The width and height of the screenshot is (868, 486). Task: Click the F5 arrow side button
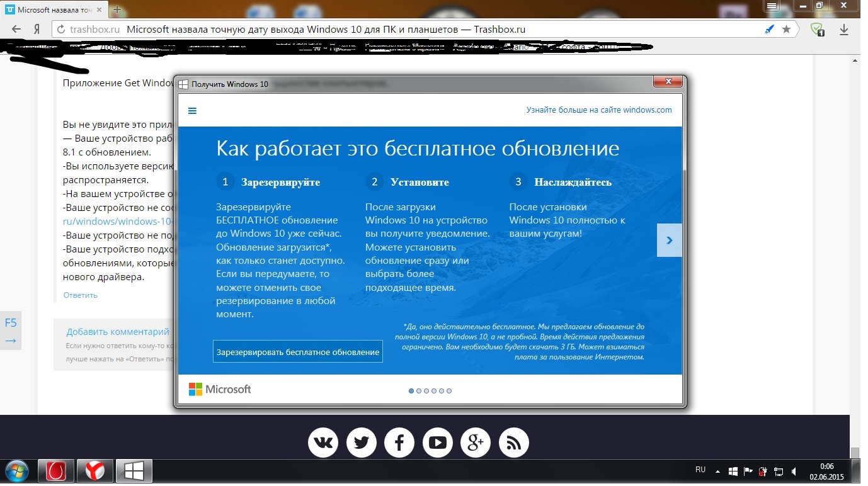[x=11, y=332]
